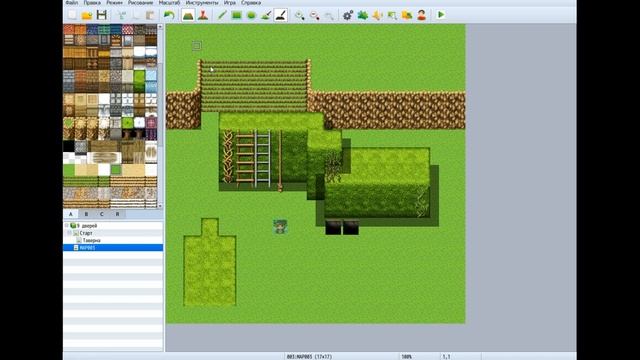Click the dark doorway tiles on map

pyautogui.click(x=342, y=227)
